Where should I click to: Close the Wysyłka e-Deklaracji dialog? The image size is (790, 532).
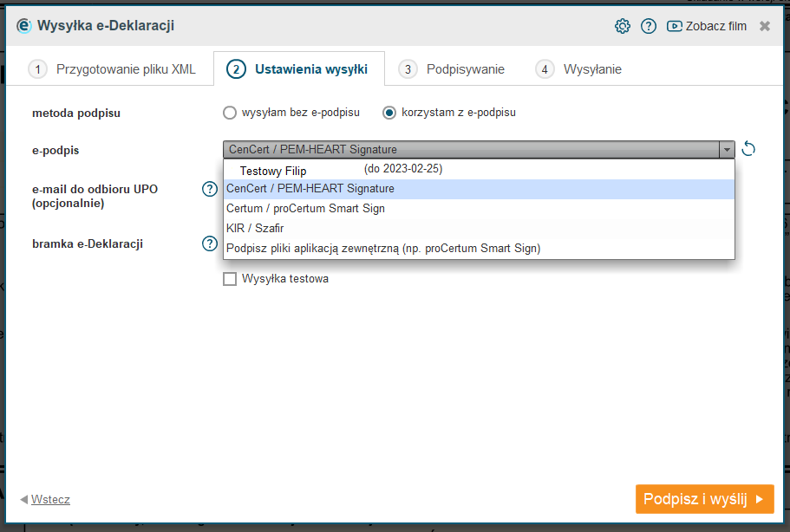coord(765,26)
